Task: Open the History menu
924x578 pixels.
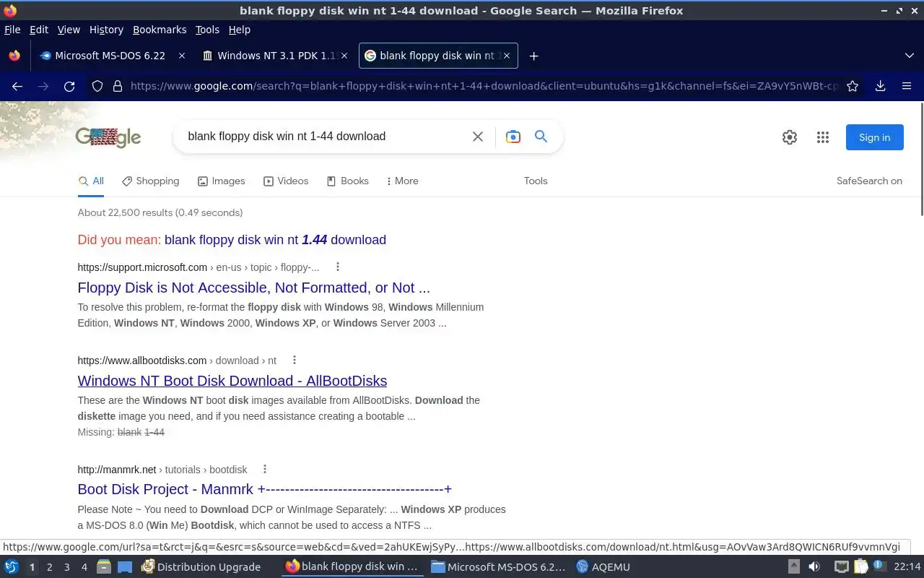Action: click(x=106, y=30)
